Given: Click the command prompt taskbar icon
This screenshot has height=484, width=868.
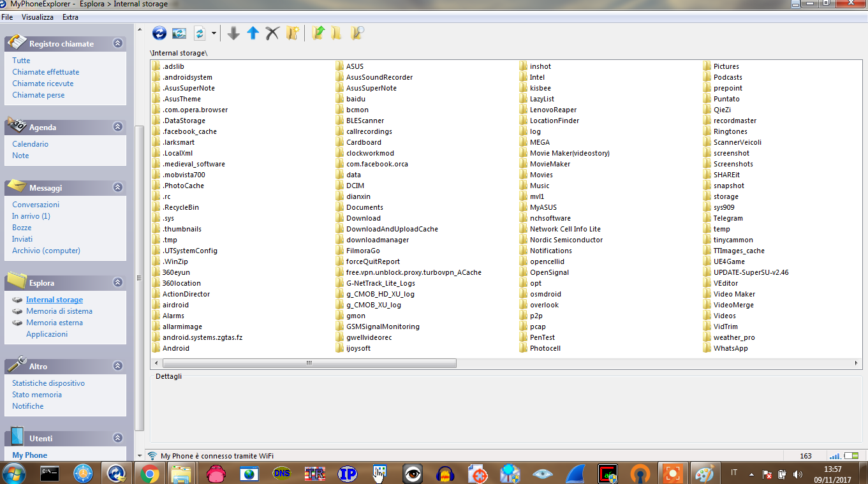Looking at the screenshot, I should point(50,474).
